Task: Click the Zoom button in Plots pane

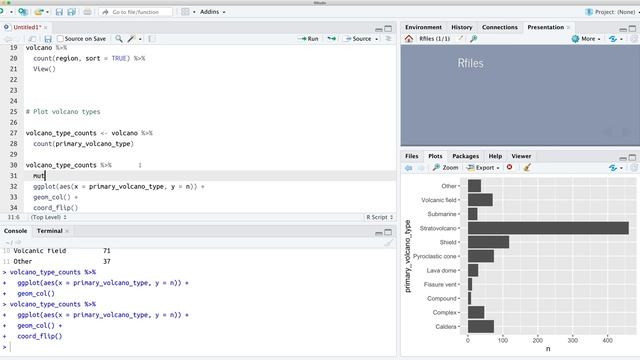Action: (445, 168)
